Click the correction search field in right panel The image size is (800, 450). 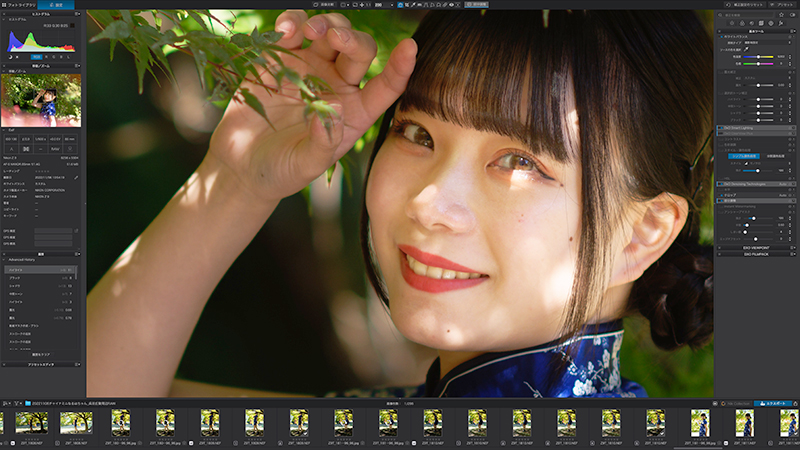(x=745, y=15)
